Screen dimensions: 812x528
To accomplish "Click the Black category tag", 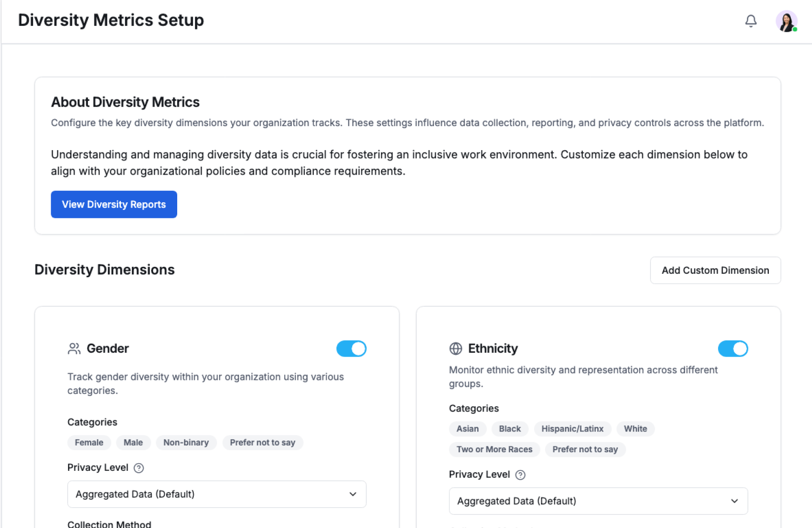I will (x=510, y=429).
